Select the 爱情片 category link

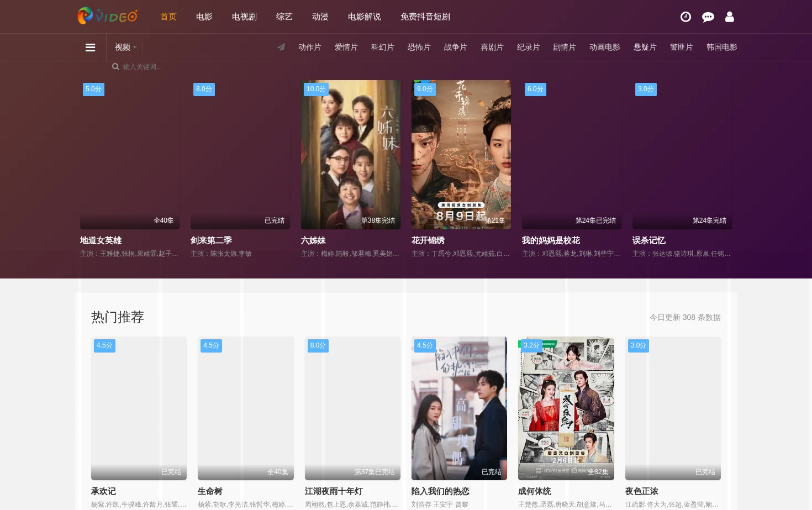(x=346, y=48)
